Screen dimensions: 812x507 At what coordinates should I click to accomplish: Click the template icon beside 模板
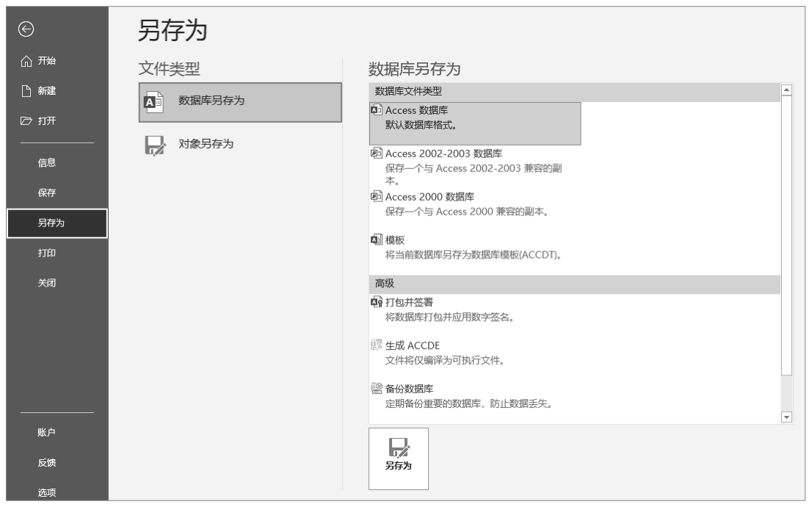[x=377, y=240]
